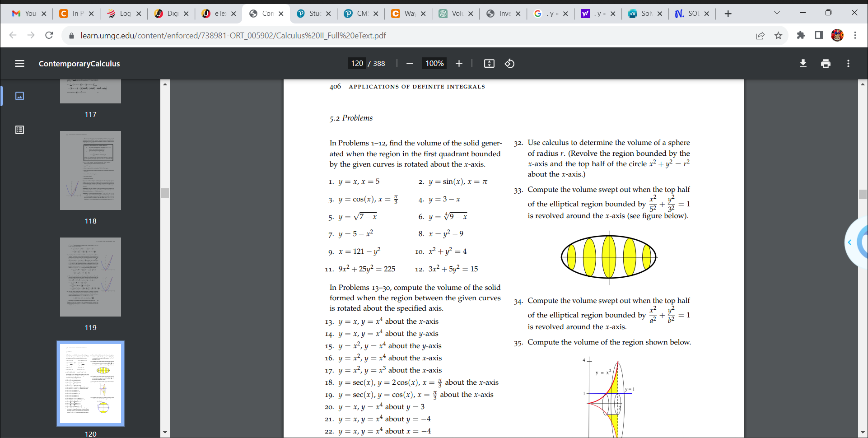Select the document outline panel icon
The height and width of the screenshot is (438, 868).
pos(19,130)
